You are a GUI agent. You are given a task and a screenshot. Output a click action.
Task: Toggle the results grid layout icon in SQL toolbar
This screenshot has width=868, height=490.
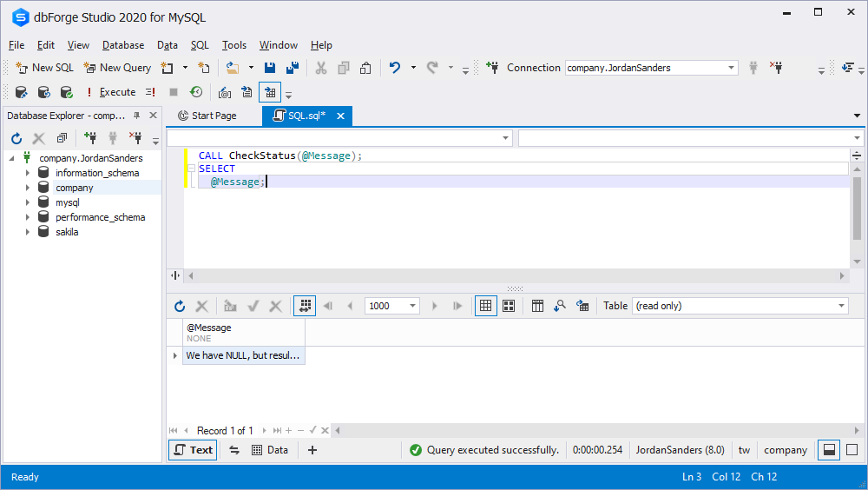[x=270, y=92]
